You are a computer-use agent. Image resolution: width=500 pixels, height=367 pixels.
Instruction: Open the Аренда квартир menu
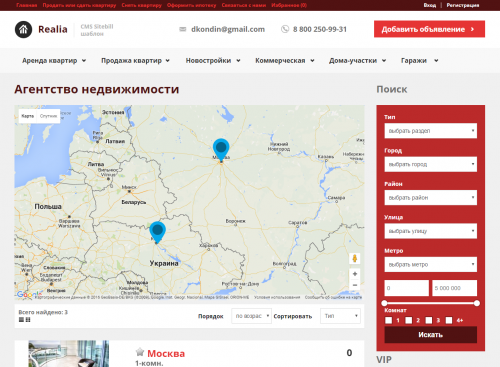tap(54, 61)
